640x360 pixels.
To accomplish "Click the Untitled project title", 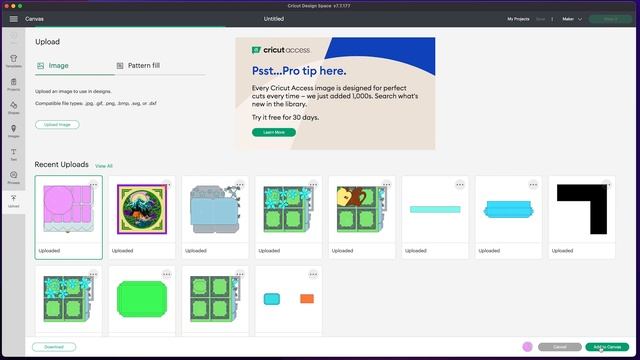I will pyautogui.click(x=273, y=19).
